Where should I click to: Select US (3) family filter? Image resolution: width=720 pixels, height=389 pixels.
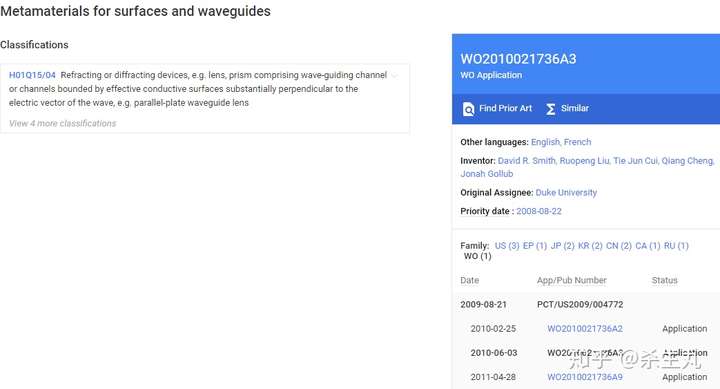507,246
